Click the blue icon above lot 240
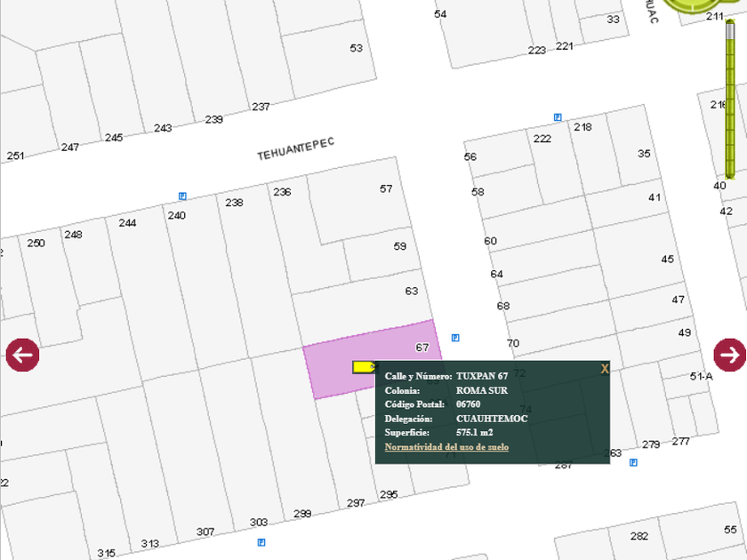Screen dimensions: 747x560 (182, 196)
